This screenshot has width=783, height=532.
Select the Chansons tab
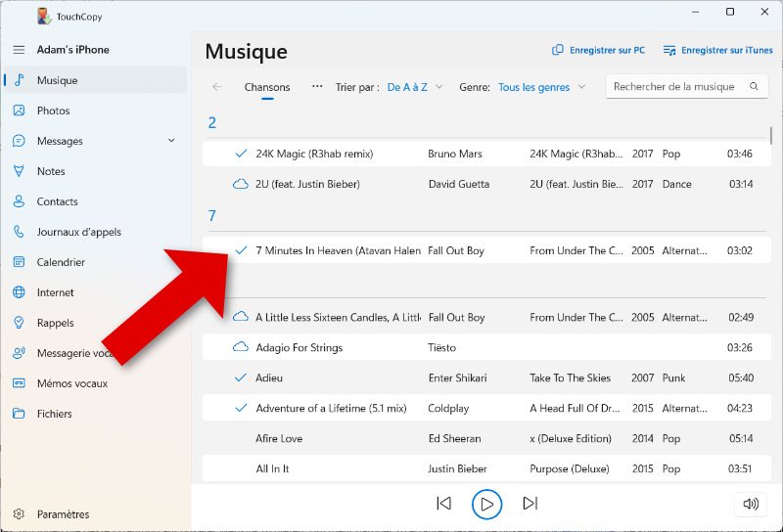click(x=267, y=87)
